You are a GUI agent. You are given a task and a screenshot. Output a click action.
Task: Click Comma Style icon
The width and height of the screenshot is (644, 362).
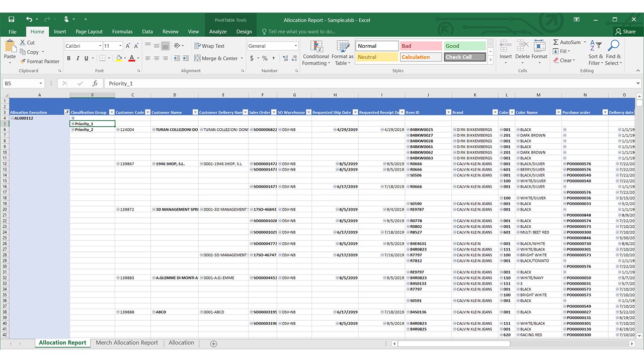273,58
